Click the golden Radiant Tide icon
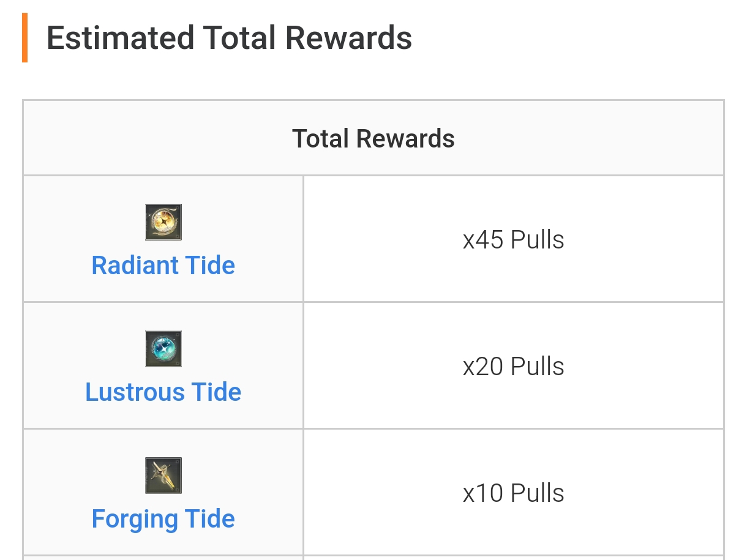Viewport: 747px width, 560px height. pyautogui.click(x=163, y=222)
